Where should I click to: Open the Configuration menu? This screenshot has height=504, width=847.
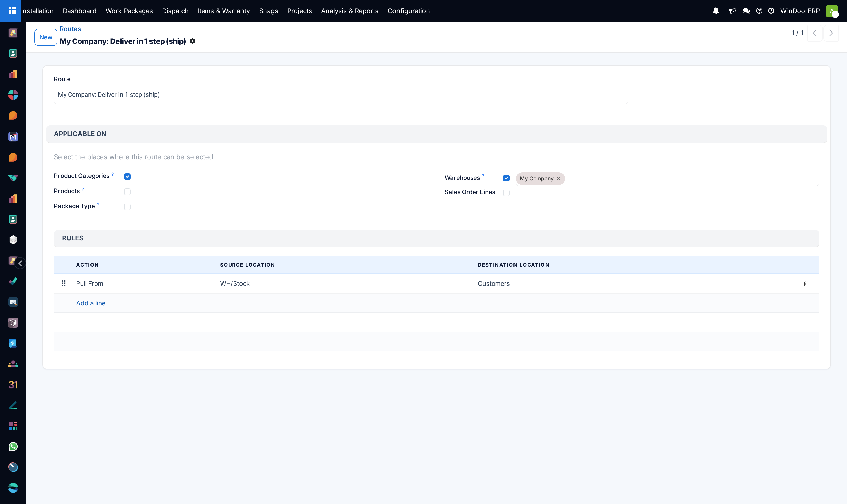point(409,11)
